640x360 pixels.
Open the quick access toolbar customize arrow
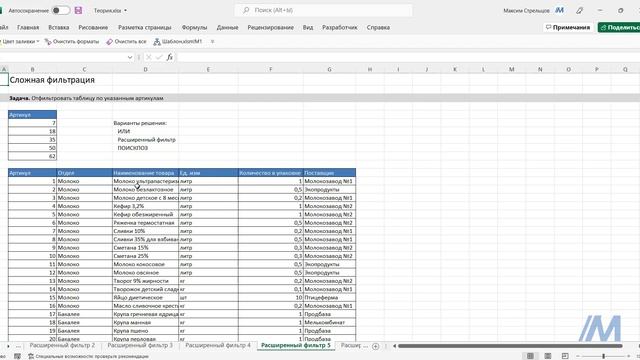point(212,41)
